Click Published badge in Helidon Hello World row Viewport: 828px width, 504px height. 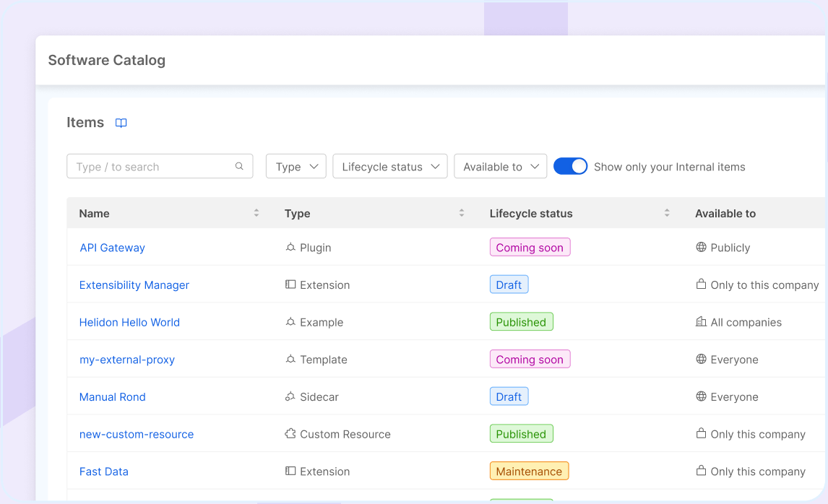pos(521,322)
